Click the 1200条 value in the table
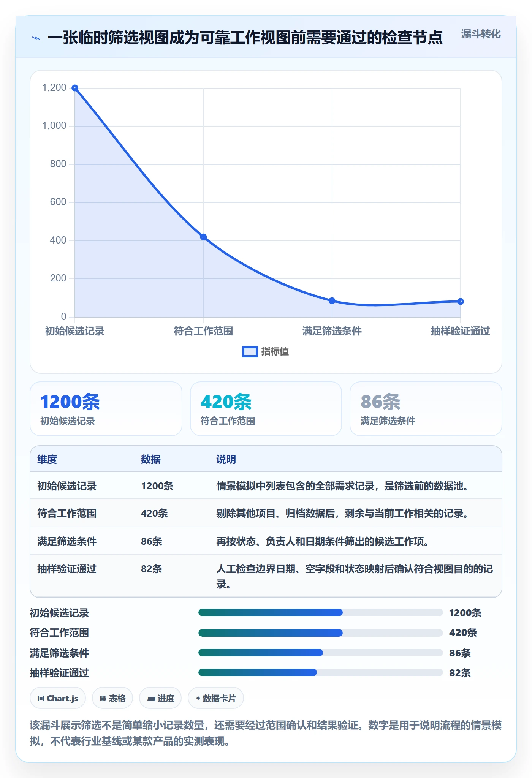Viewport: 532px width, 778px height. [x=157, y=486]
